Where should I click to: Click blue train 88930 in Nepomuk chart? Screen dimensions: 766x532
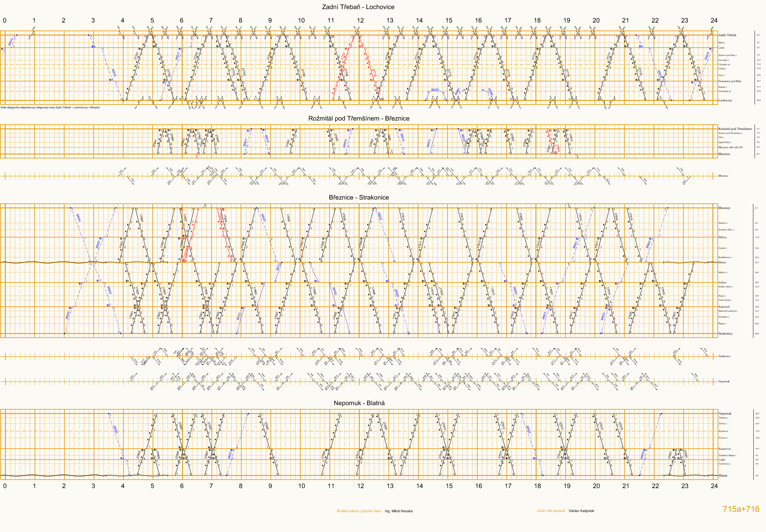pos(115,429)
